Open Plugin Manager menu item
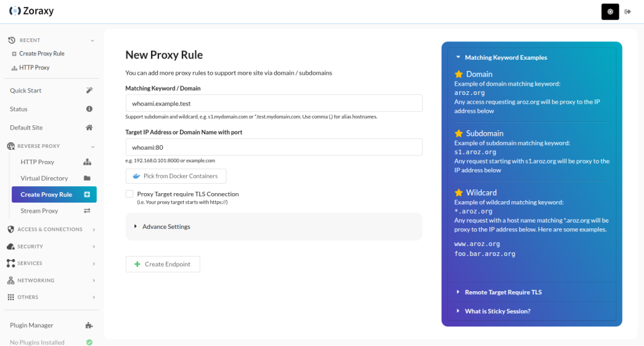644x346 pixels. click(x=52, y=325)
